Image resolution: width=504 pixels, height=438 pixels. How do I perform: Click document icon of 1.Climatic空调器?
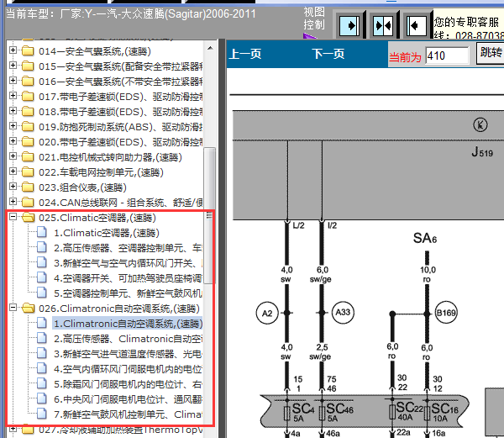click(42, 232)
